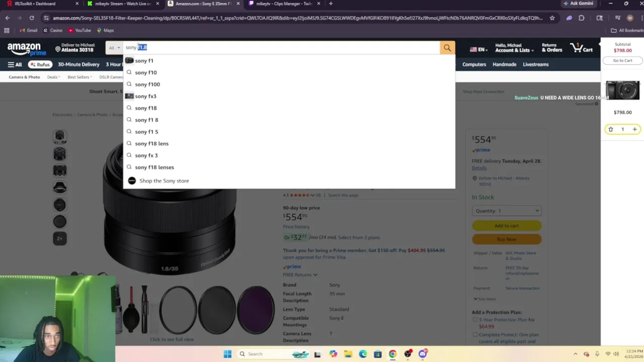Open the All hamburger menu
Image resolution: width=644 pixels, height=362 pixels.
15,64
